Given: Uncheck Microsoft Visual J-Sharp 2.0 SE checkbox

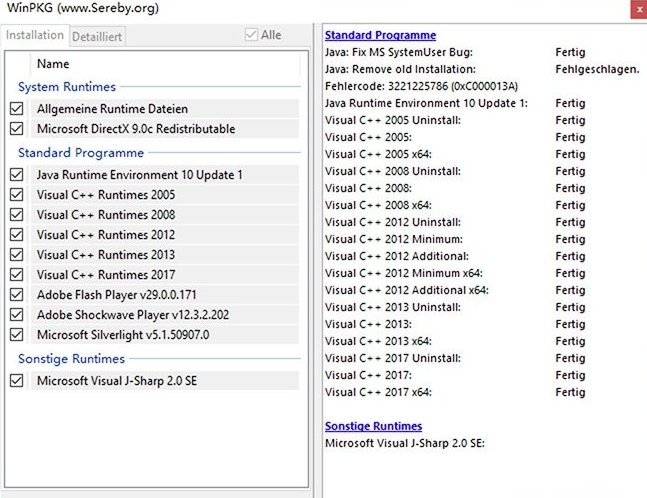Looking at the screenshot, I should 17,380.
